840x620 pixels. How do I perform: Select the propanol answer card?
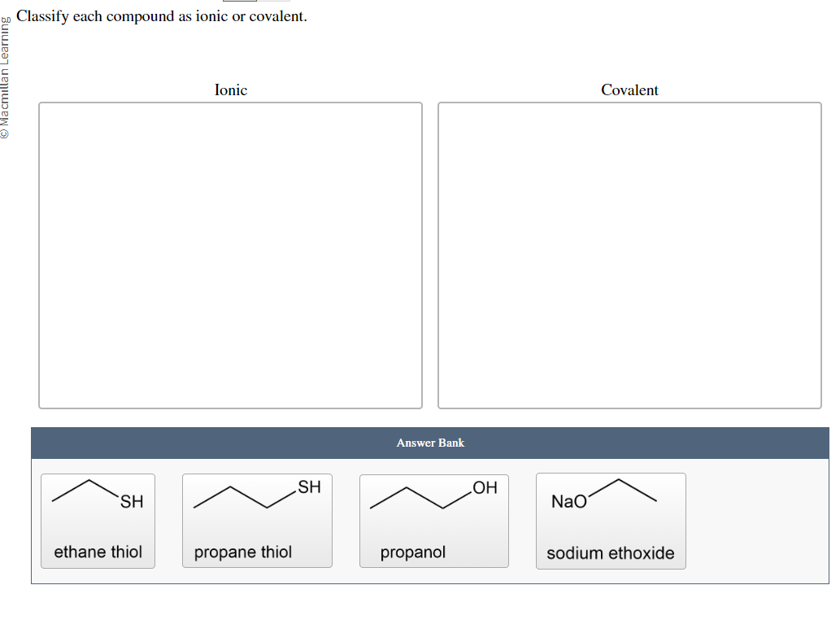coord(433,521)
